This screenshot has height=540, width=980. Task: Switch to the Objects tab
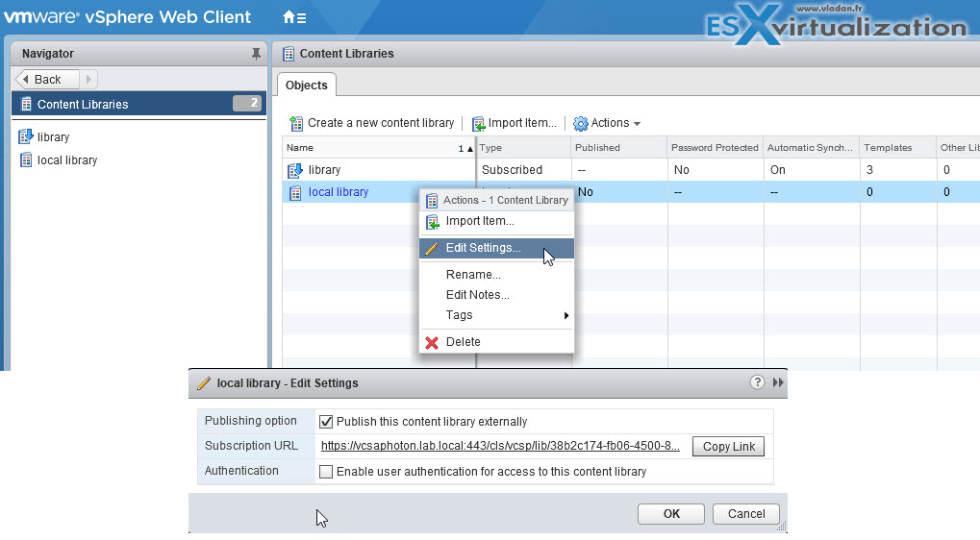tap(306, 85)
